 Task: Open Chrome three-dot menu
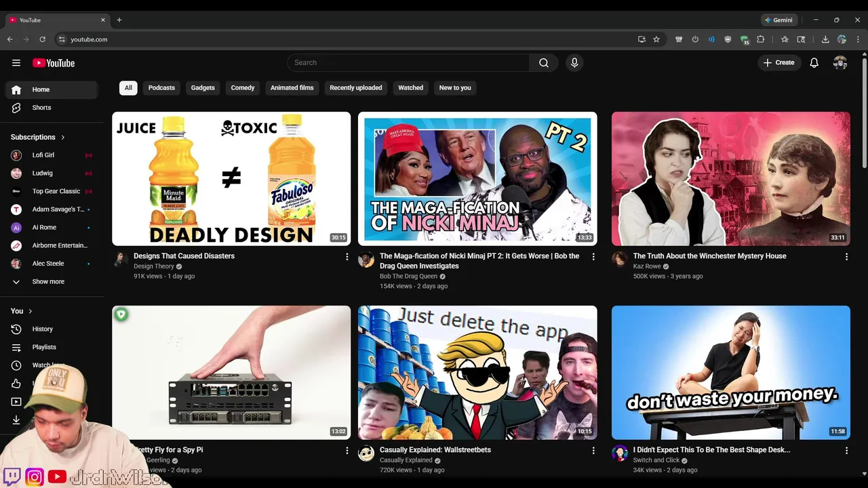[x=859, y=39]
